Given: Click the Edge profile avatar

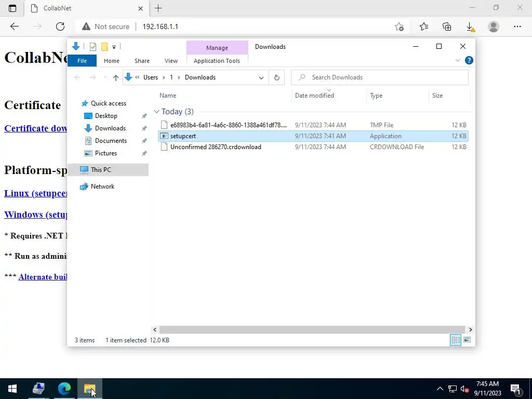Looking at the screenshot, I should [x=494, y=26].
